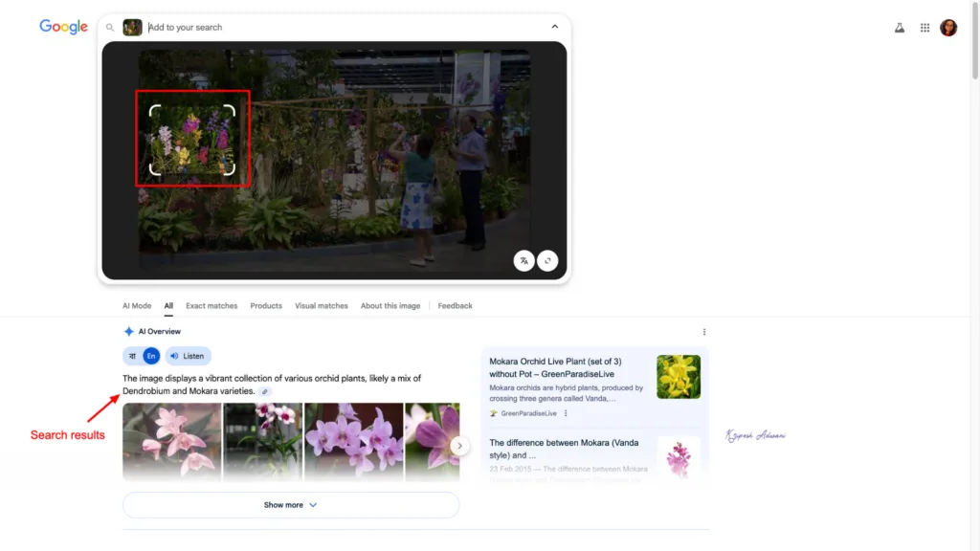Viewport: 980px width, 551px height.
Task: Open your Google profile avatar
Action: [948, 28]
